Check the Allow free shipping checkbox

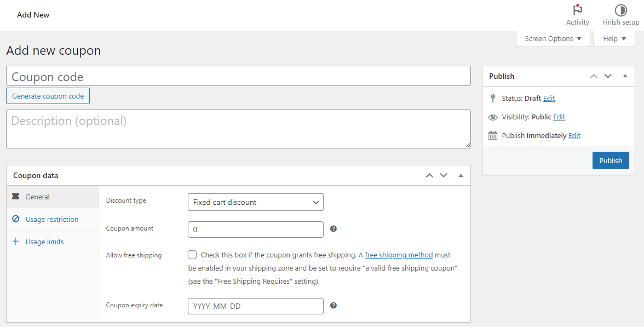click(x=192, y=255)
